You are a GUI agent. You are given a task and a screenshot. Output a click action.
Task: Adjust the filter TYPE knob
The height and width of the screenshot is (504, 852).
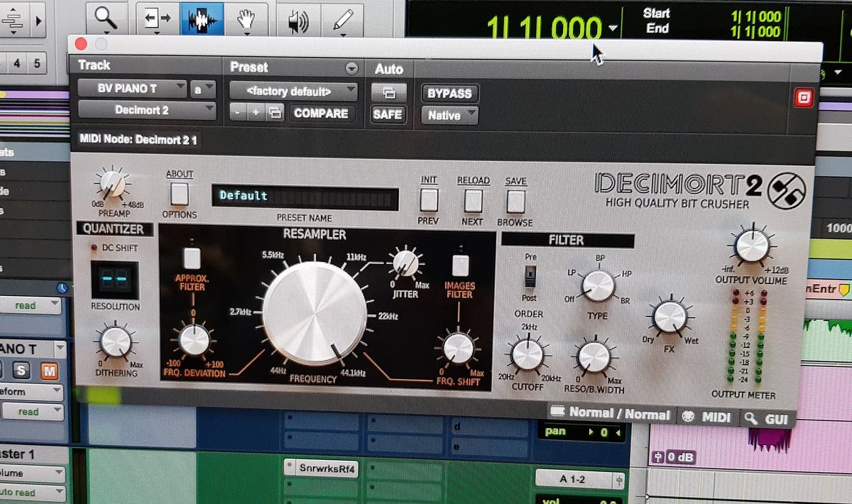pos(599,285)
